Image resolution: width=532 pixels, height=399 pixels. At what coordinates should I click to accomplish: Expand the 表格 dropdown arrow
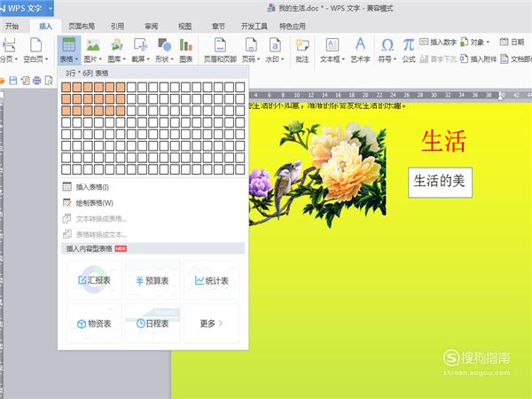[76, 59]
